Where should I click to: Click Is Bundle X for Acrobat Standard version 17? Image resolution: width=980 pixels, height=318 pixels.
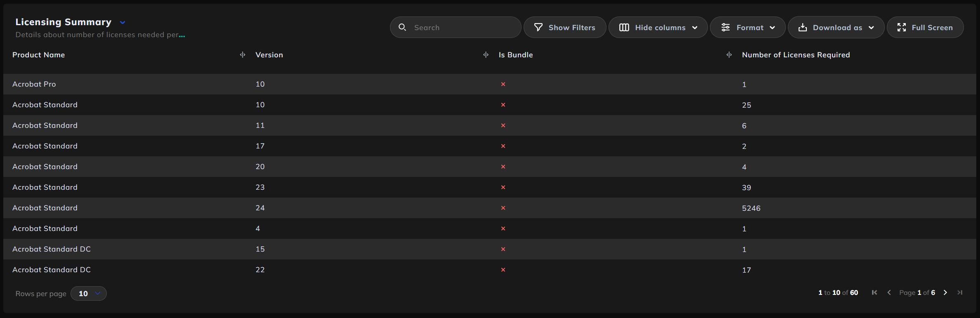503,146
